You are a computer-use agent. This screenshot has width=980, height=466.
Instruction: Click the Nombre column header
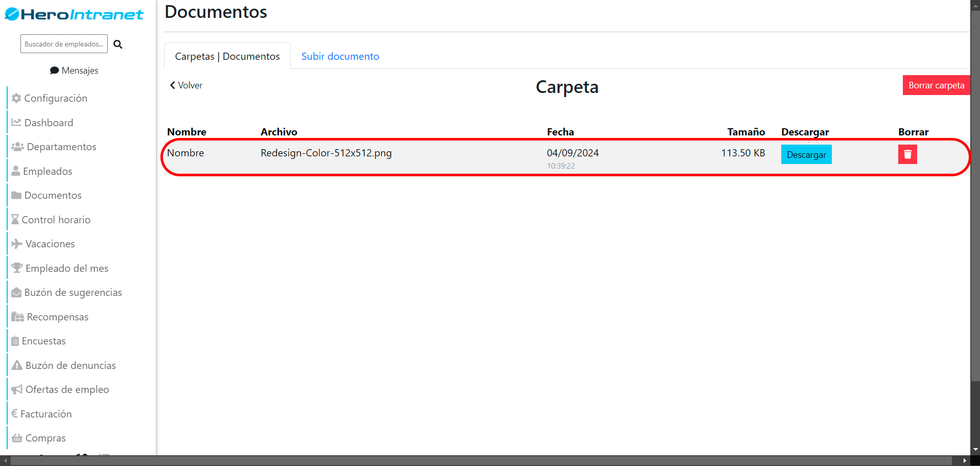(186, 132)
